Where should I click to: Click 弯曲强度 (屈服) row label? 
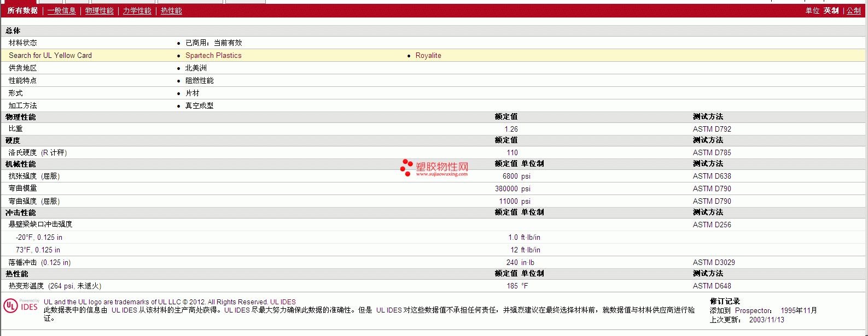tap(34, 201)
